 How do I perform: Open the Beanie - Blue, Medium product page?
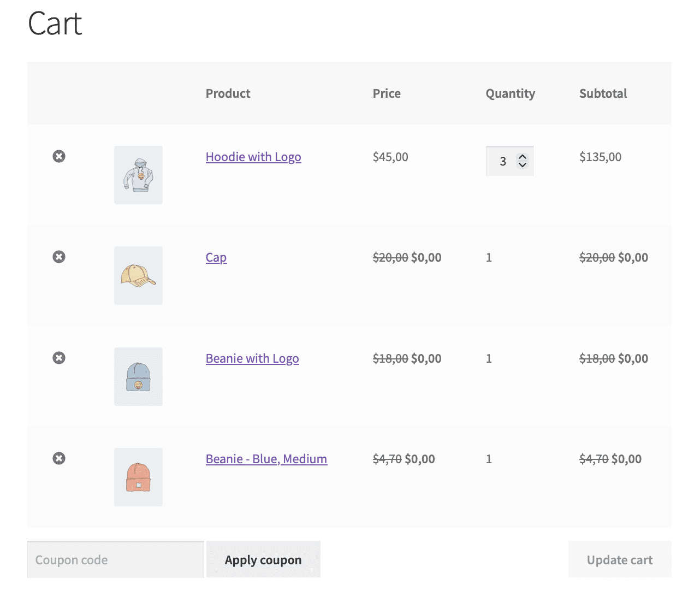tap(266, 459)
